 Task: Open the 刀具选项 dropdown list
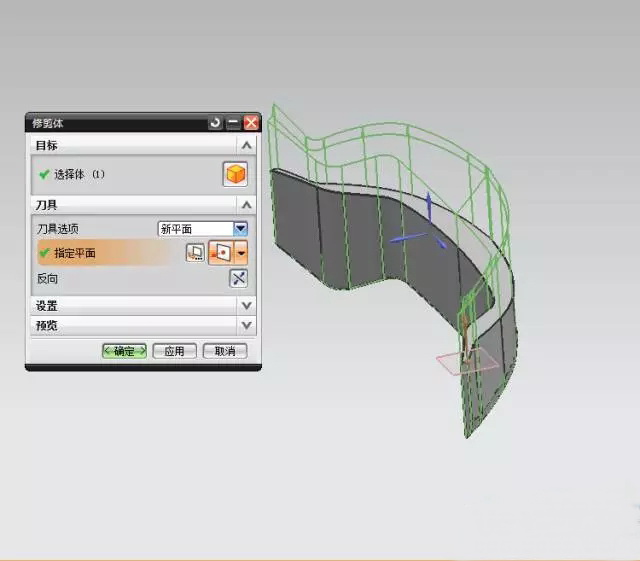pos(240,228)
